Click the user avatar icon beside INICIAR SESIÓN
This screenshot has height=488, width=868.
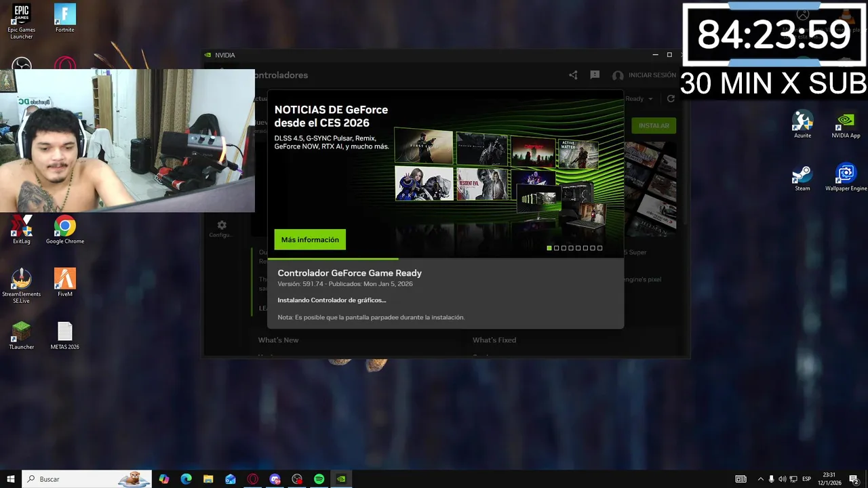point(618,75)
